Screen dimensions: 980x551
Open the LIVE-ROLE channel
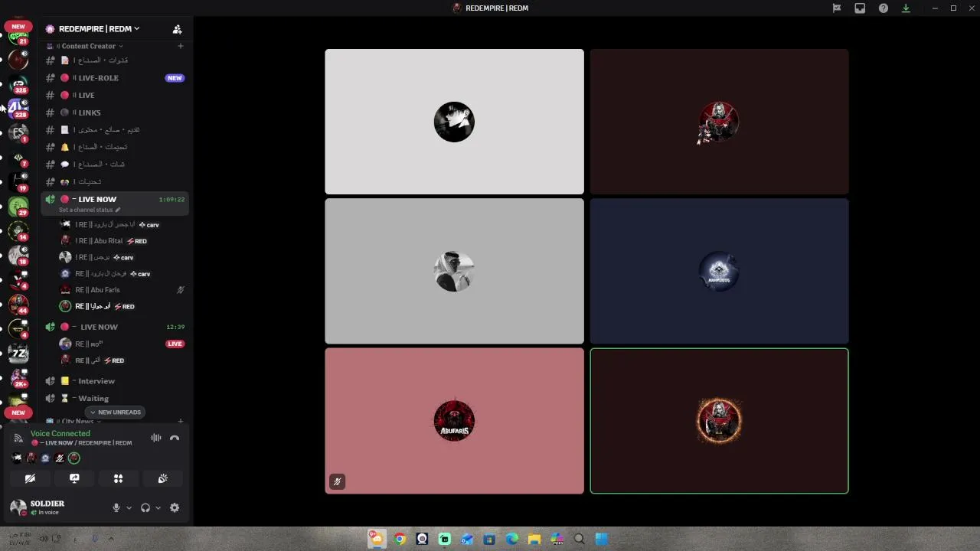pyautogui.click(x=115, y=78)
